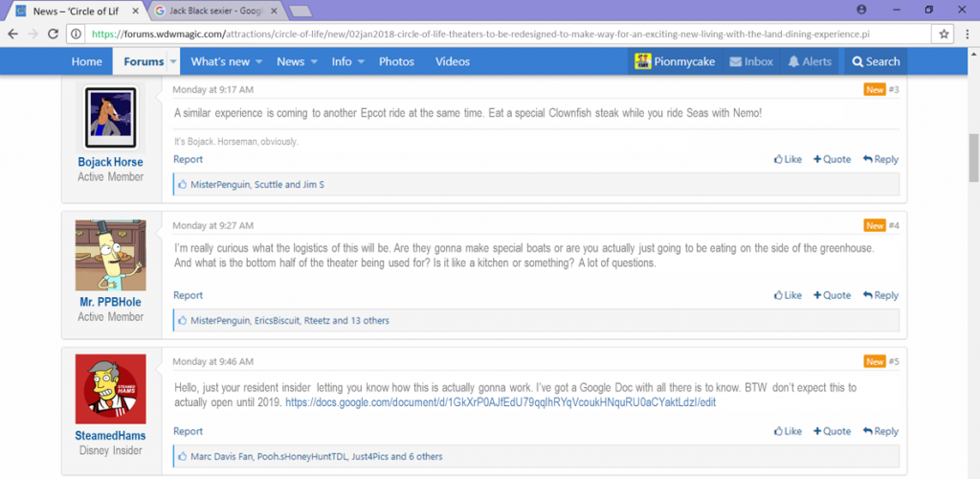This screenshot has height=479, width=980.
Task: Open MisterPenguin in post #3 likes list
Action: (x=220, y=185)
